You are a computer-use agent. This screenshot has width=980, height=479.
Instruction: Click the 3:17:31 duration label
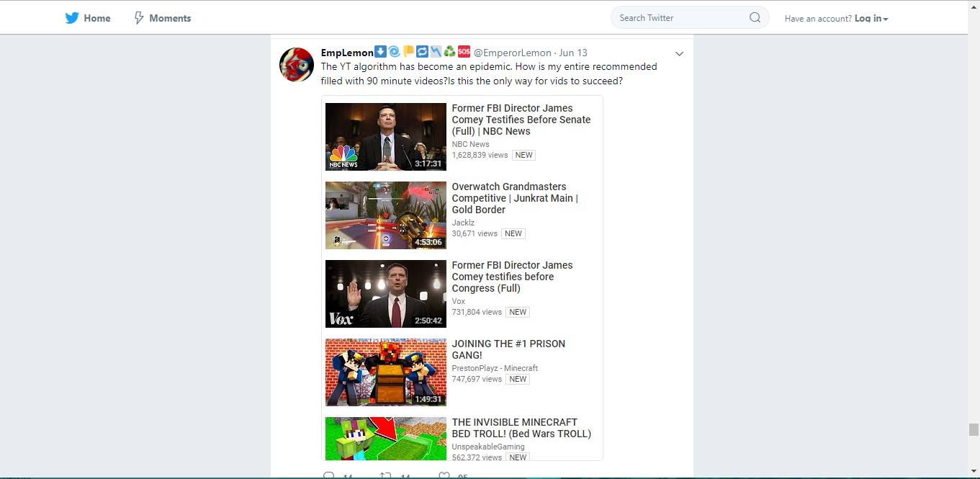428,164
